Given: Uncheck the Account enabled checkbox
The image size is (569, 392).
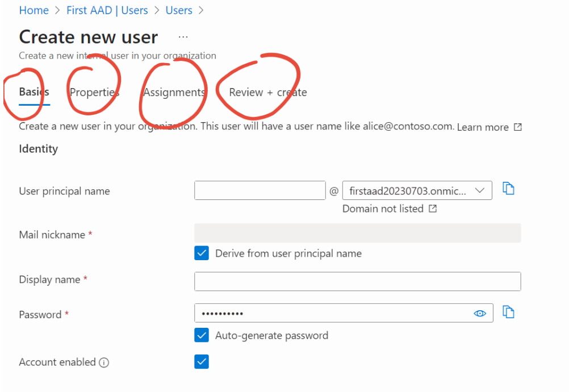Looking at the screenshot, I should (202, 361).
